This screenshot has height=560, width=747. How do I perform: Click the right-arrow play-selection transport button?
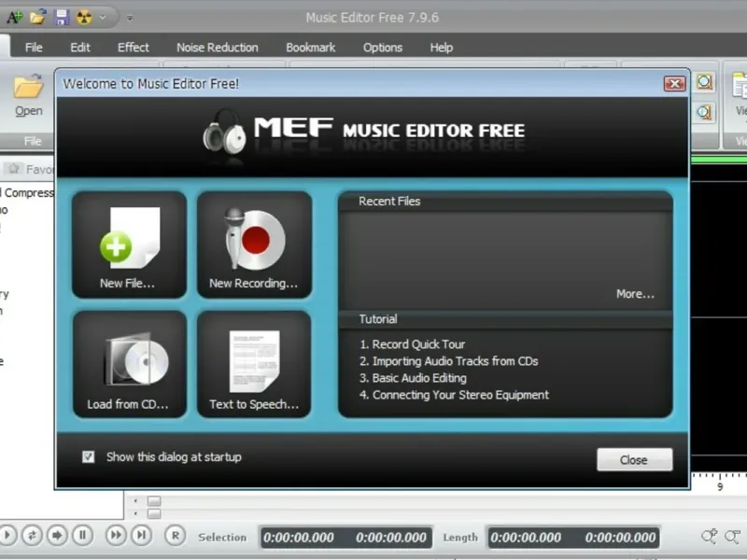click(57, 535)
